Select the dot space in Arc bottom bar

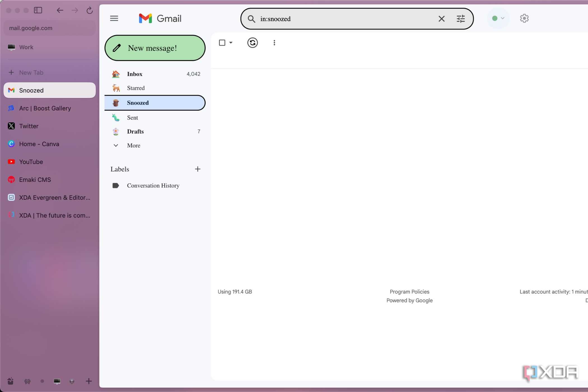click(x=42, y=381)
